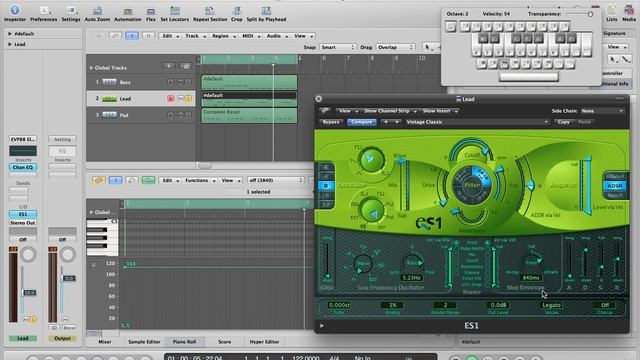
Task: Click the Bass track instrument icon
Action: pyautogui.click(x=109, y=82)
